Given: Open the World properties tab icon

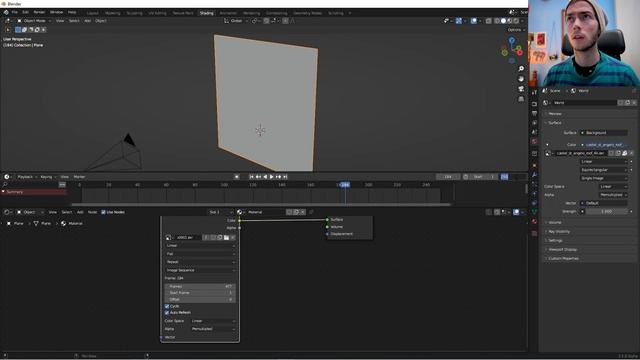Looking at the screenshot, I should pyautogui.click(x=534, y=141).
